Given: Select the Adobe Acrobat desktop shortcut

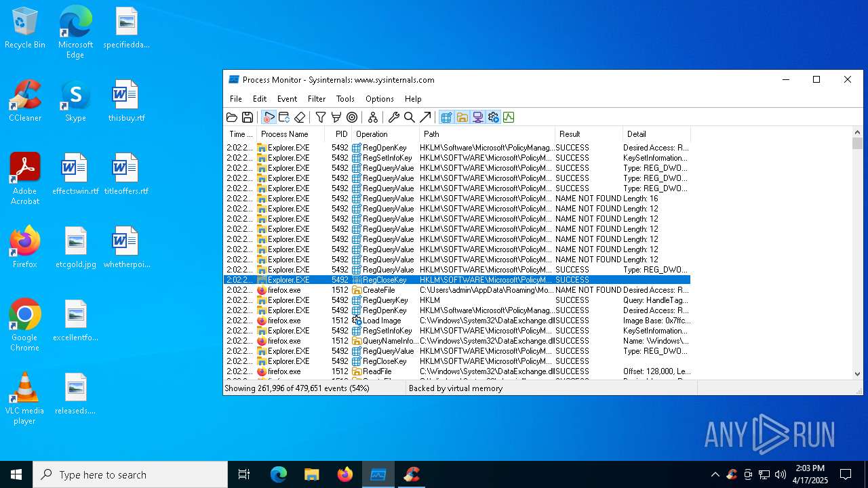Looking at the screenshot, I should tap(25, 179).
